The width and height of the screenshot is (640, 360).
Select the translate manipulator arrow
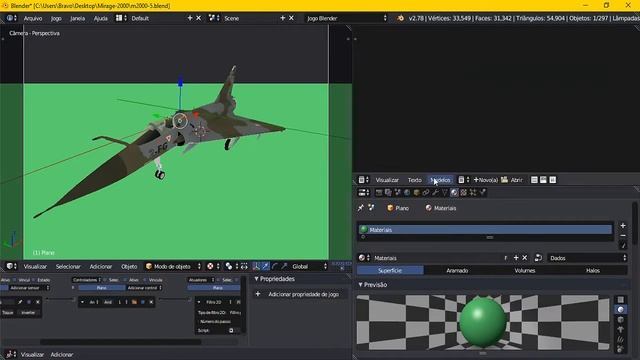[265, 266]
